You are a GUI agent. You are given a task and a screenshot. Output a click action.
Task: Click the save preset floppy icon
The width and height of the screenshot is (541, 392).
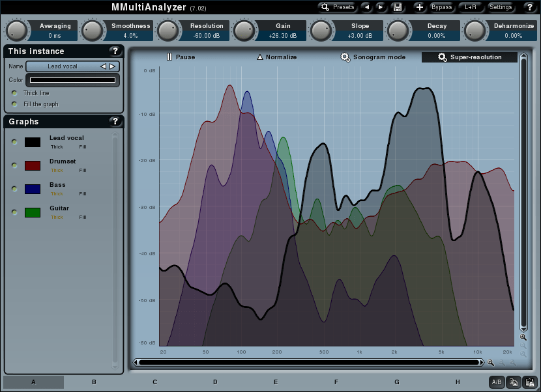[398, 7]
